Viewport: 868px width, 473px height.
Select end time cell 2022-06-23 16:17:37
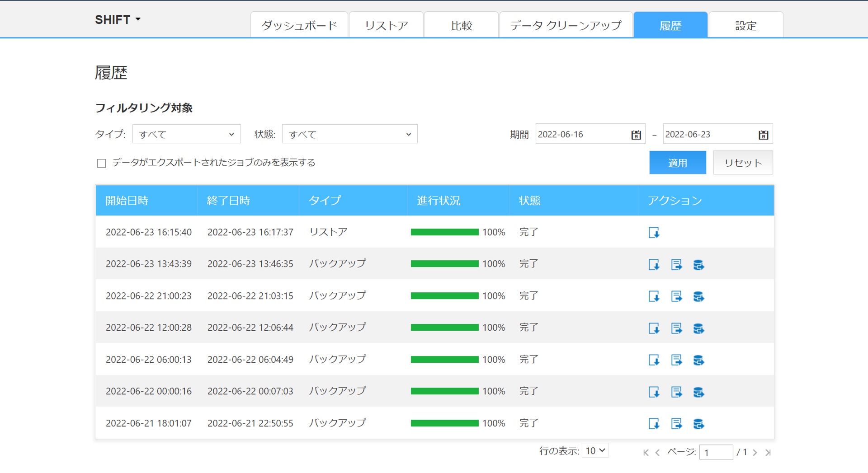pyautogui.click(x=250, y=232)
